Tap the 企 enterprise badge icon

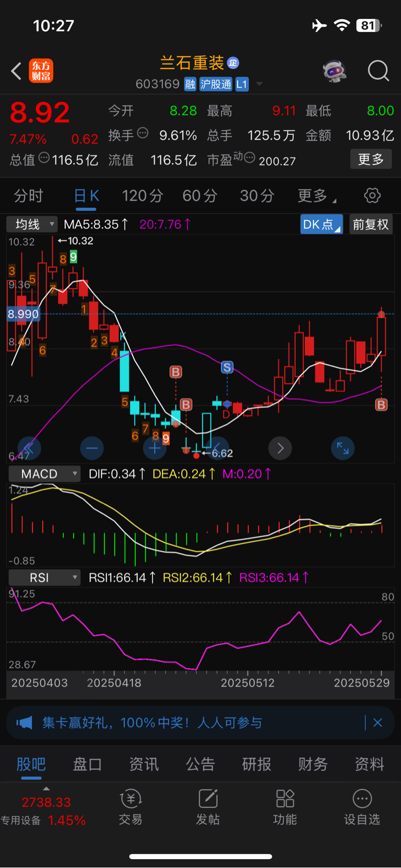(x=233, y=63)
